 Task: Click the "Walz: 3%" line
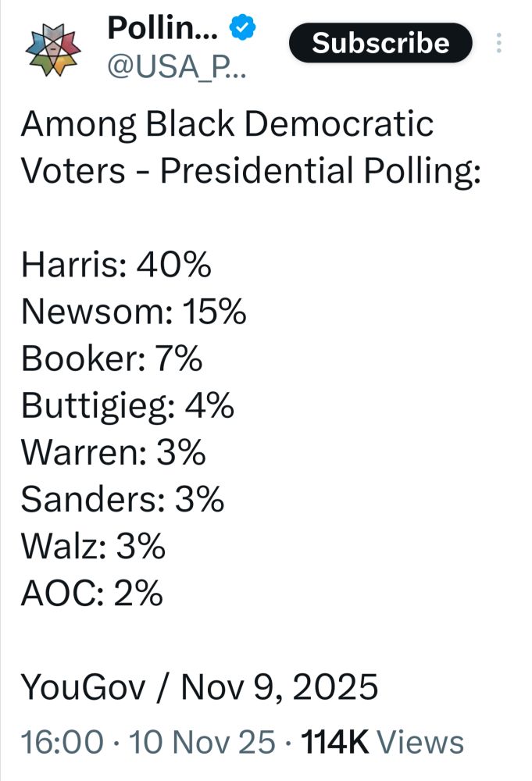pyautogui.click(x=93, y=546)
